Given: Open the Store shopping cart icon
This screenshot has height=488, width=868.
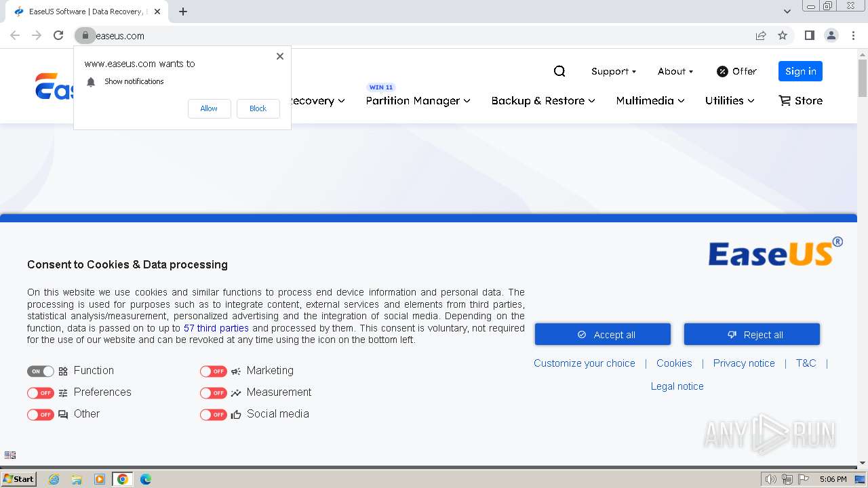Looking at the screenshot, I should click(785, 100).
